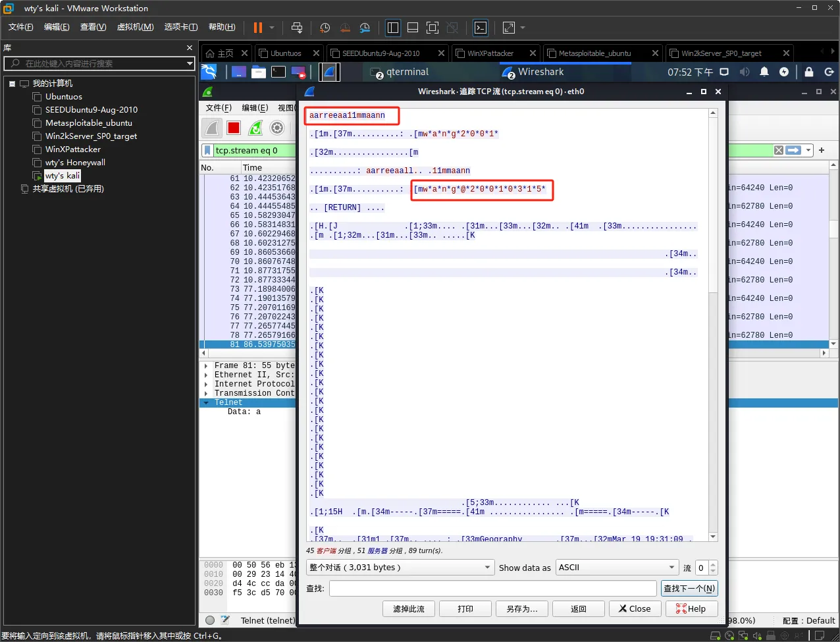
Task: Click the library search input field
Action: 99,63
